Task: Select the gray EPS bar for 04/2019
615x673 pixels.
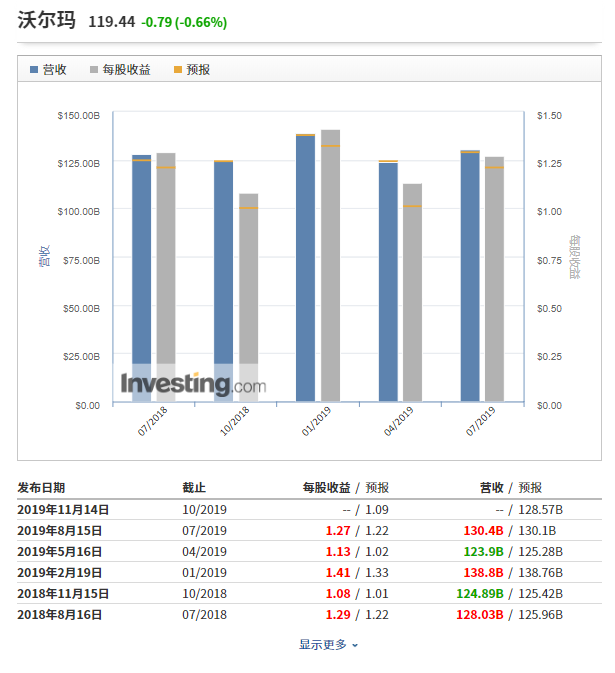Action: click(412, 293)
